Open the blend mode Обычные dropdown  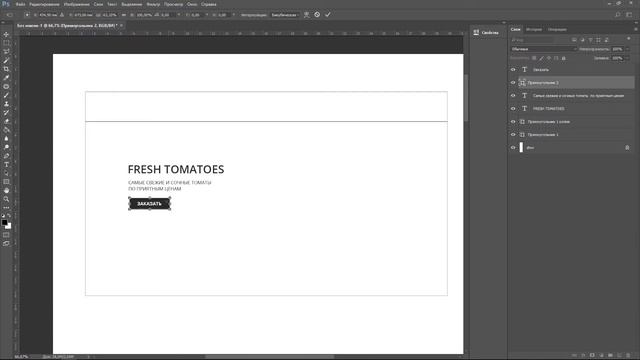pos(544,49)
